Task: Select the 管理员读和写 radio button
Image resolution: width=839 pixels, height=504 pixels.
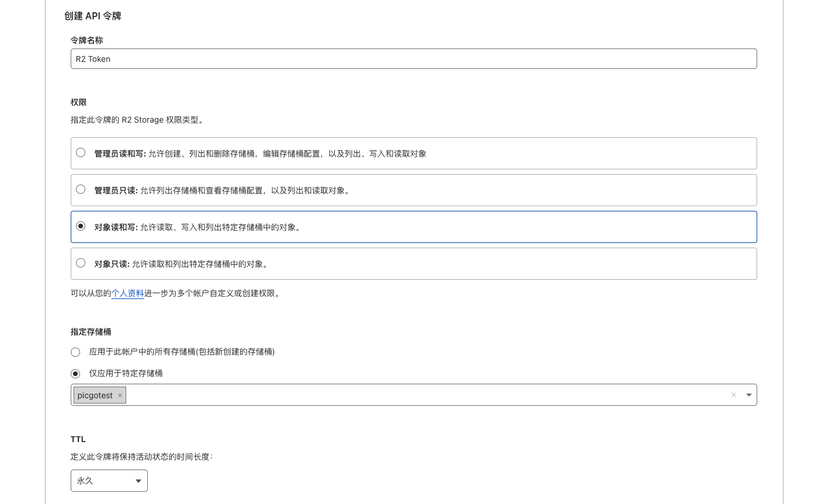Action: [x=81, y=153]
